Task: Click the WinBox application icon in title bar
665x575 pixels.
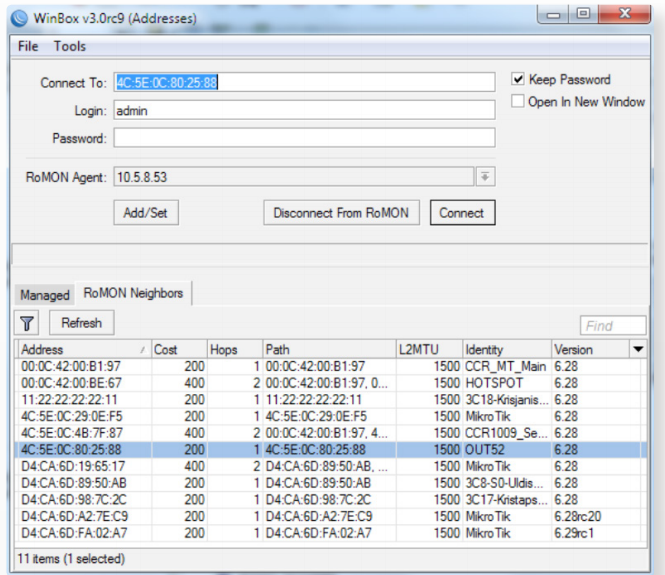Action: (x=19, y=18)
